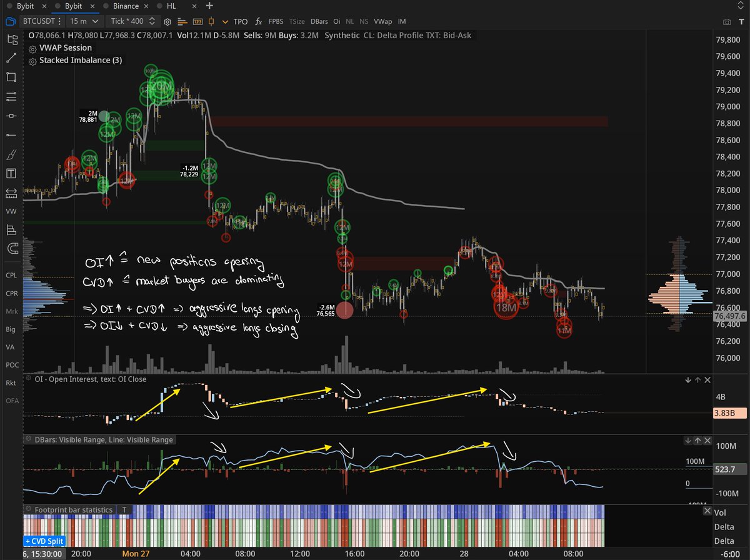The image size is (750, 560).
Task: Select the horizontal lines drawing tool
Action: tap(12, 97)
